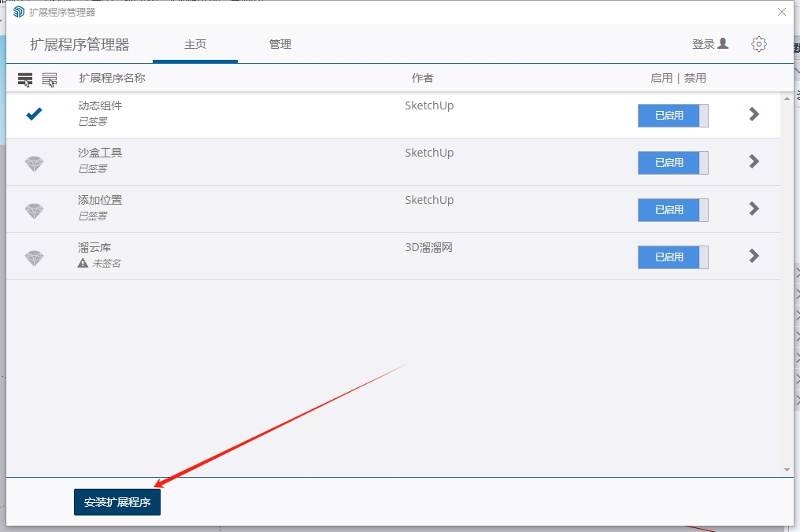Switch to the 主页 tab
800x532 pixels.
pyautogui.click(x=195, y=44)
